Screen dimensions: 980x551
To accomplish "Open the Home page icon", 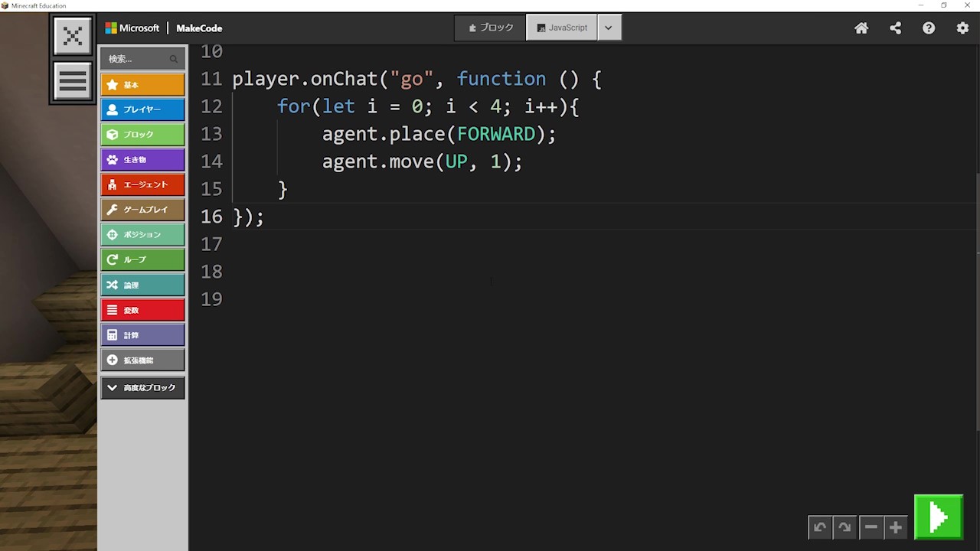I will click(861, 28).
